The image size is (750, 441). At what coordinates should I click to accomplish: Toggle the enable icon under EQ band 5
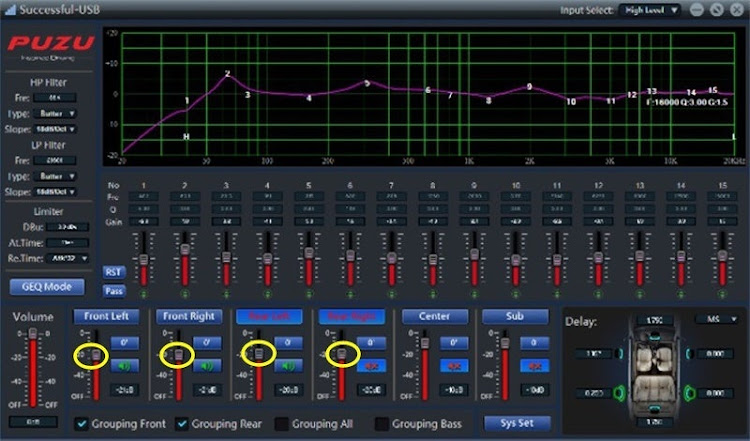coord(309,294)
